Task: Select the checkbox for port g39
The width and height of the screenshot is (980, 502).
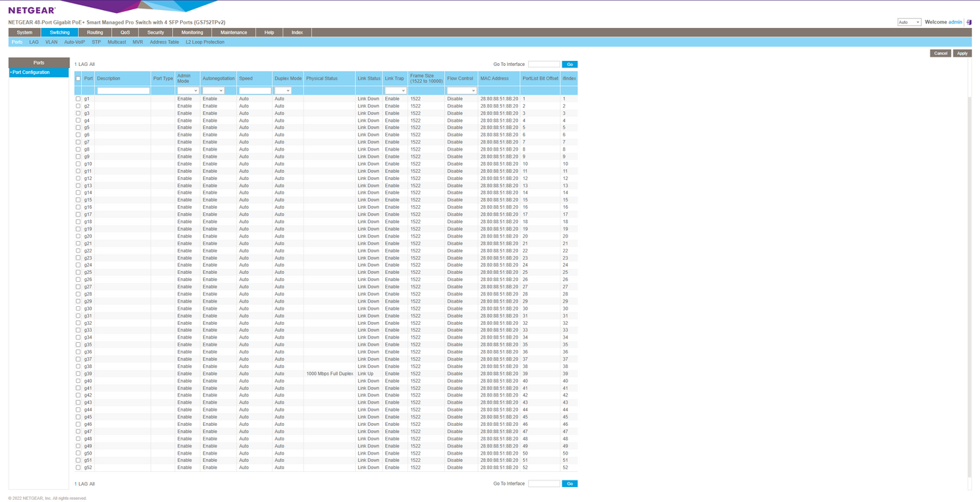Action: [x=78, y=374]
